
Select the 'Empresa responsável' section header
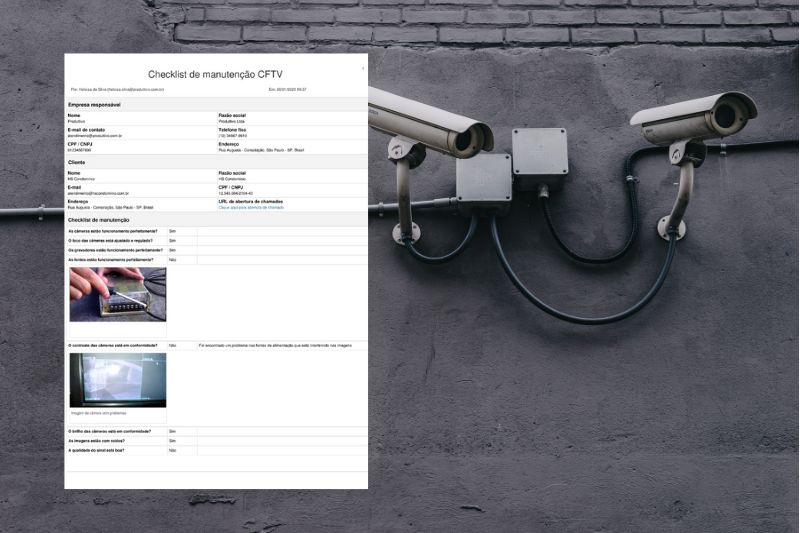pos(94,104)
